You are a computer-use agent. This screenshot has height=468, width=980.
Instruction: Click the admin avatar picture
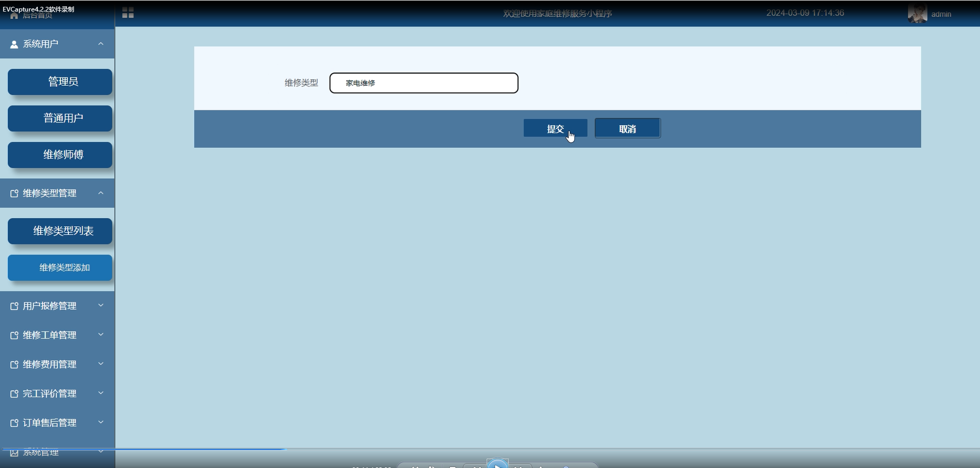(917, 14)
